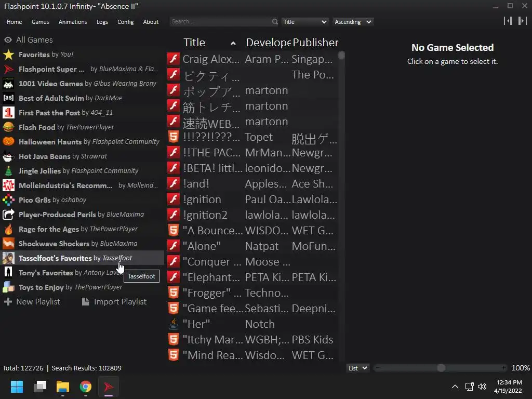Click the search magnifier icon
532x399 pixels.
275,22
